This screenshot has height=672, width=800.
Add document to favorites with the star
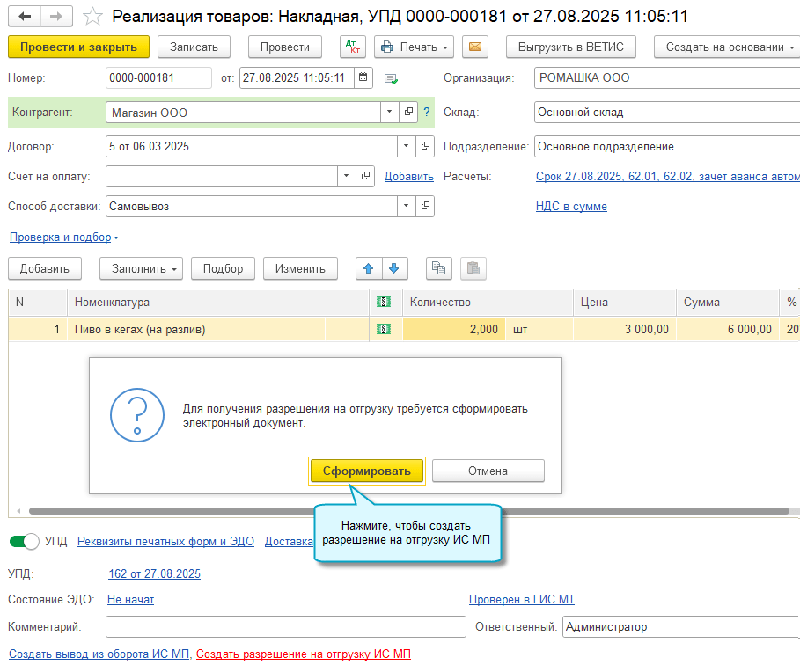(x=92, y=17)
